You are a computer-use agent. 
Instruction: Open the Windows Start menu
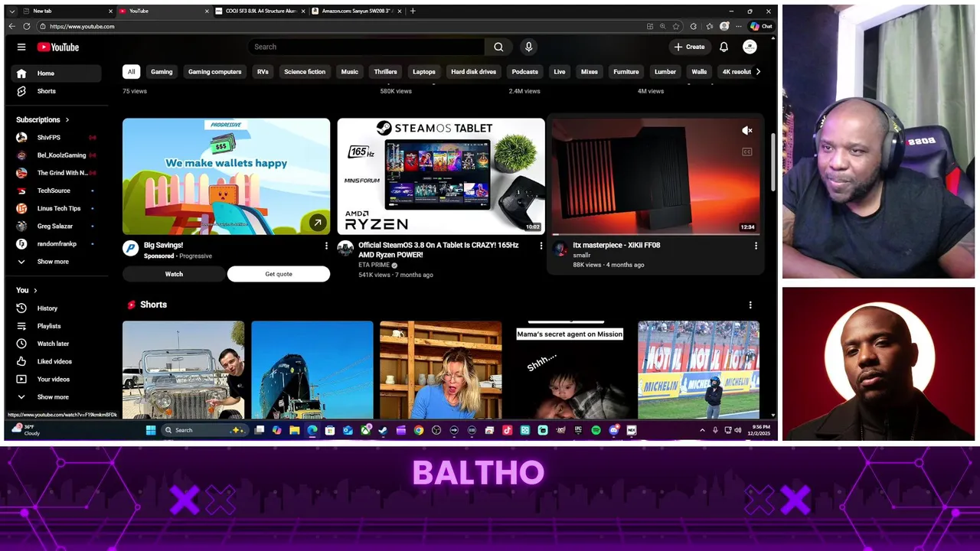pos(151,430)
